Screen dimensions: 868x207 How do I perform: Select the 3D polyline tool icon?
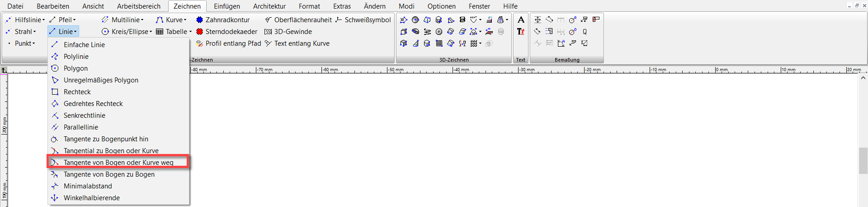click(404, 19)
